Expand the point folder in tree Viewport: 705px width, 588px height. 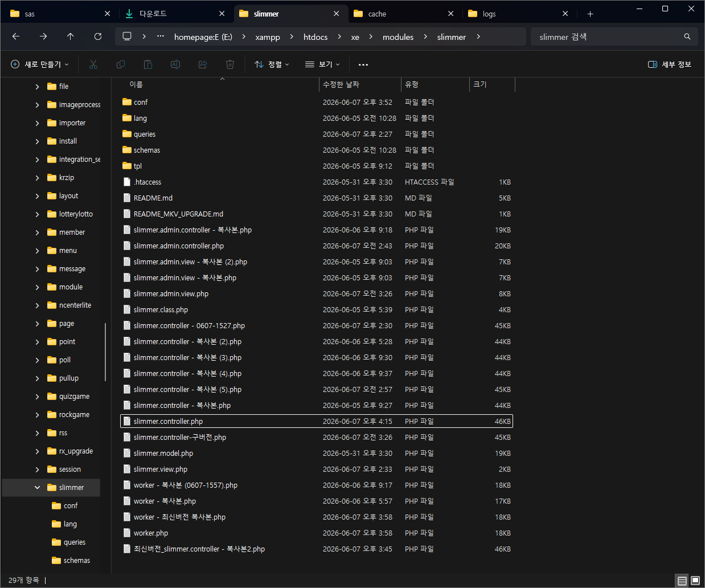(x=37, y=341)
